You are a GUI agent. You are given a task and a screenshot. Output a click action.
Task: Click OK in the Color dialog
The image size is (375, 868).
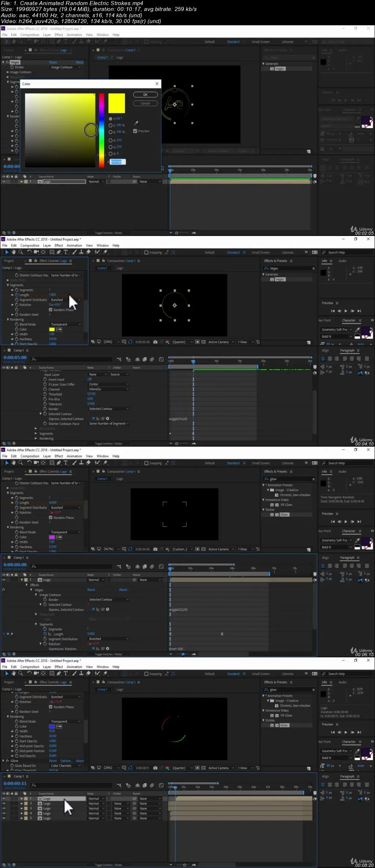click(x=145, y=95)
